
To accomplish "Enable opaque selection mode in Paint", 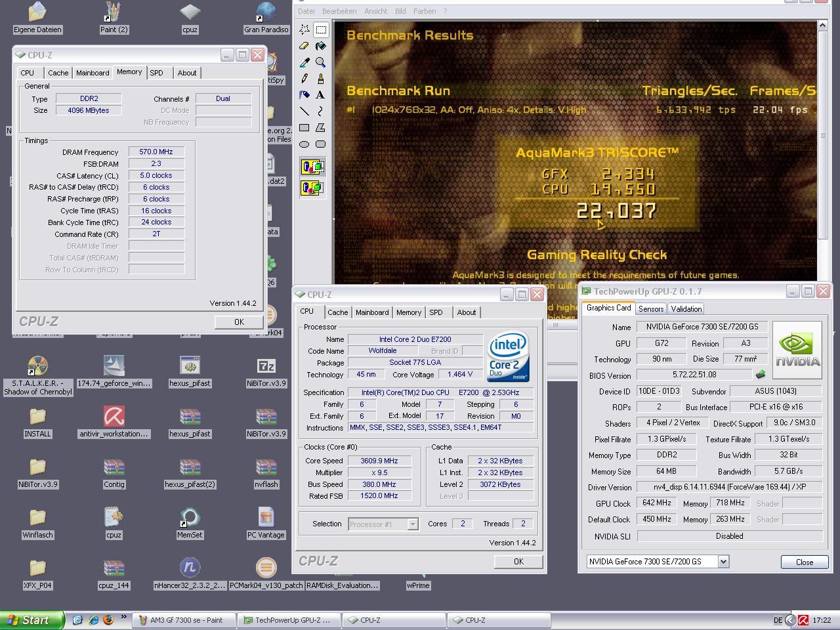I will coord(312,167).
